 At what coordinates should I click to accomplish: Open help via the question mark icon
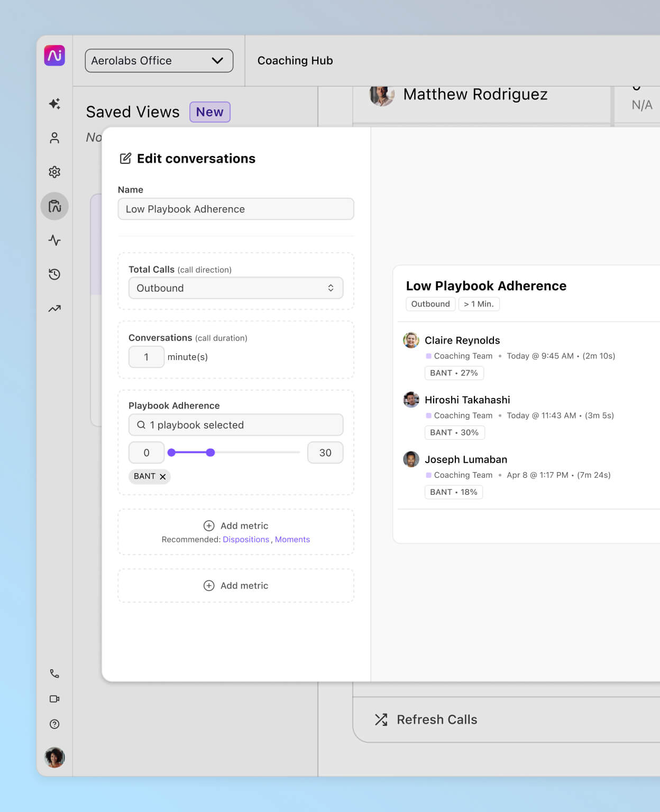[x=54, y=724]
